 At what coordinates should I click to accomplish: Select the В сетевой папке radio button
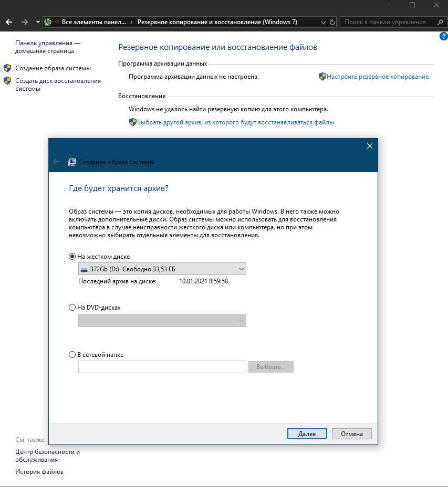[72, 354]
